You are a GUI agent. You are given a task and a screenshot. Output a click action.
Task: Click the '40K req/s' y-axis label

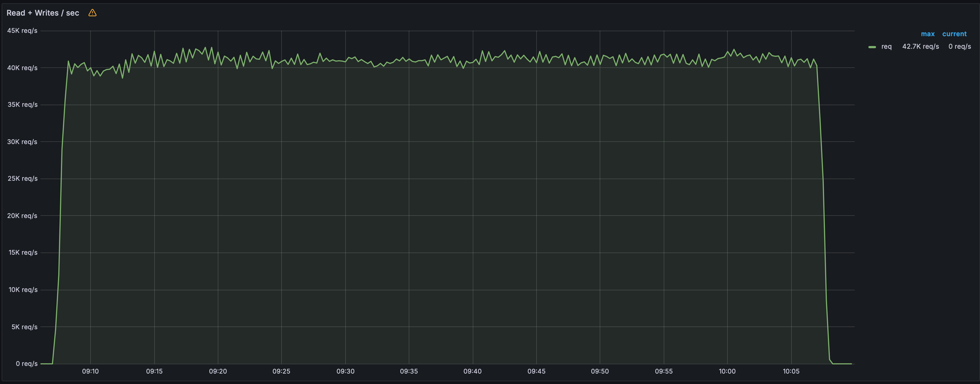(22, 68)
